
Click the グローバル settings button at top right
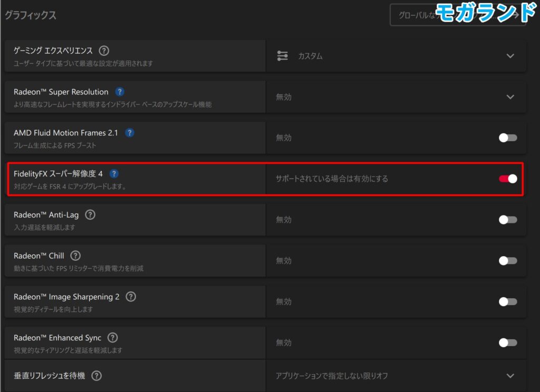pos(458,15)
